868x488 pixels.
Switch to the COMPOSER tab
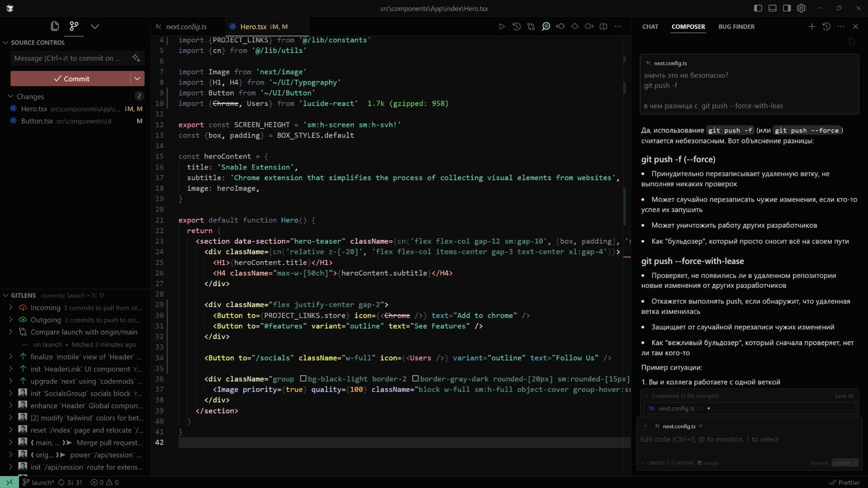coord(688,27)
